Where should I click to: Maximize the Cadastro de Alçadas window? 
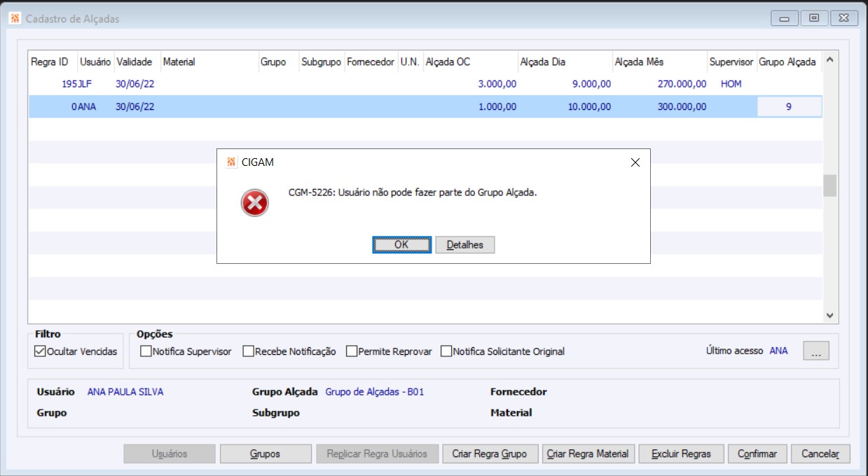click(x=814, y=19)
